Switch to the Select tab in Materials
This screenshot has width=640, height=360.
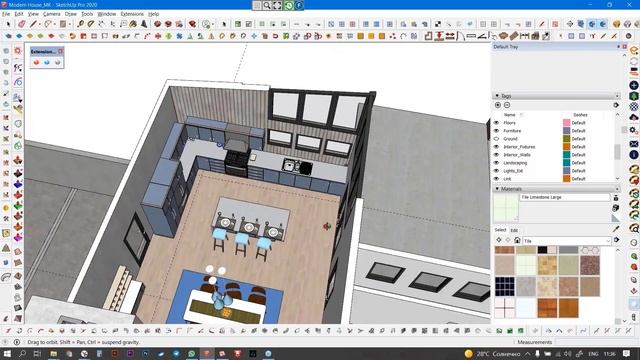tap(500, 230)
